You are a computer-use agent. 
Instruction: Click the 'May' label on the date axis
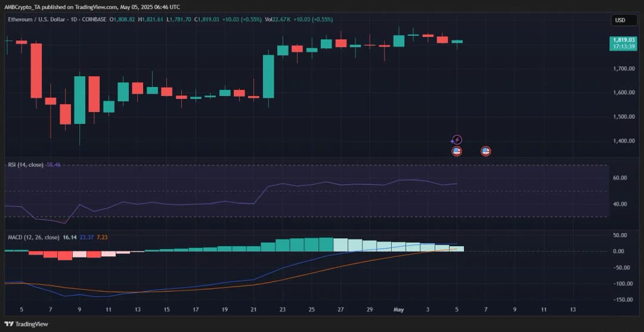[x=400, y=310]
